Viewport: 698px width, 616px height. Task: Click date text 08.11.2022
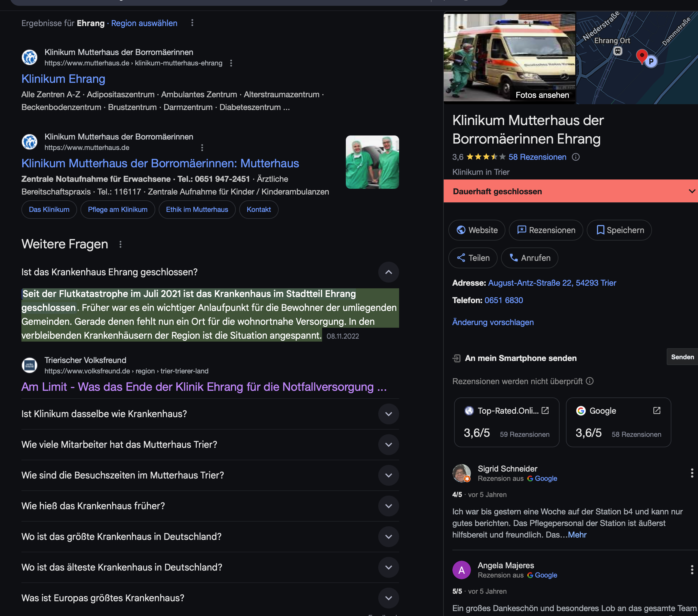click(x=343, y=336)
